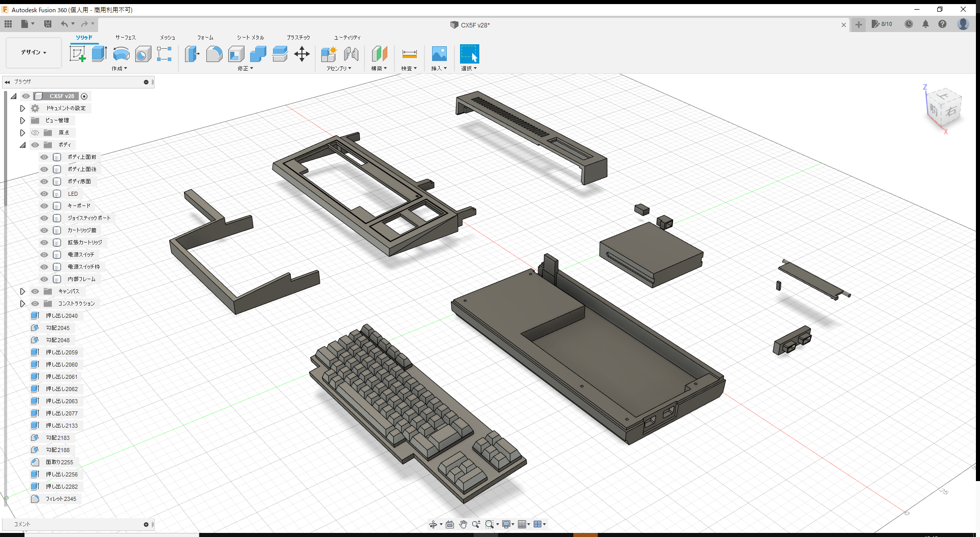
Task: Open a new design with the plus button
Action: [859, 24]
